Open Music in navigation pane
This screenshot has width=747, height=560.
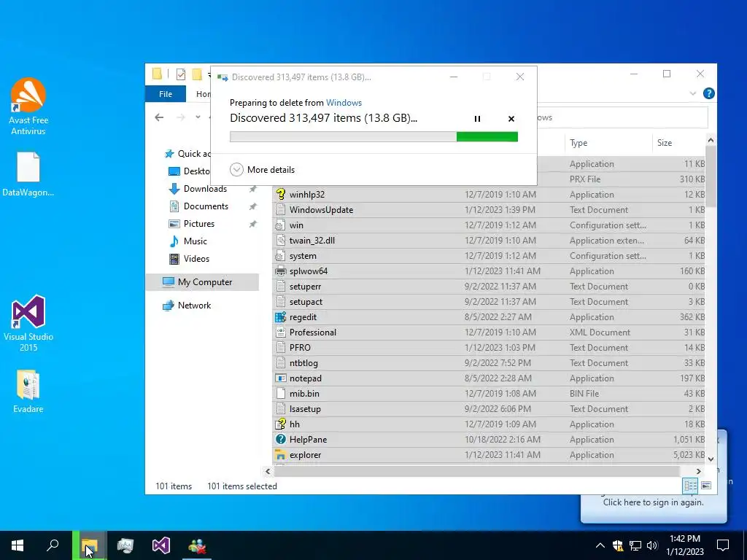(195, 241)
